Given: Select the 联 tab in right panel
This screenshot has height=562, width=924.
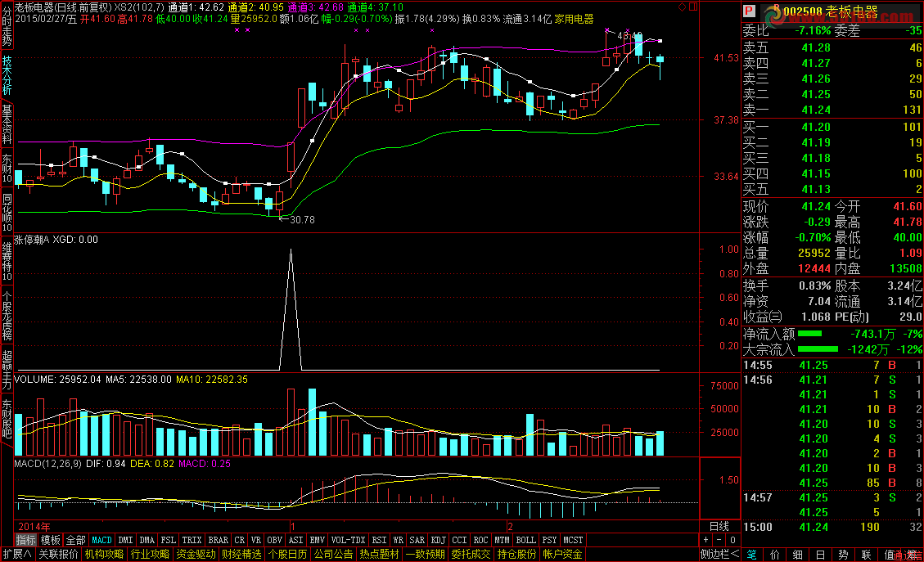Looking at the screenshot, I should point(866,555).
